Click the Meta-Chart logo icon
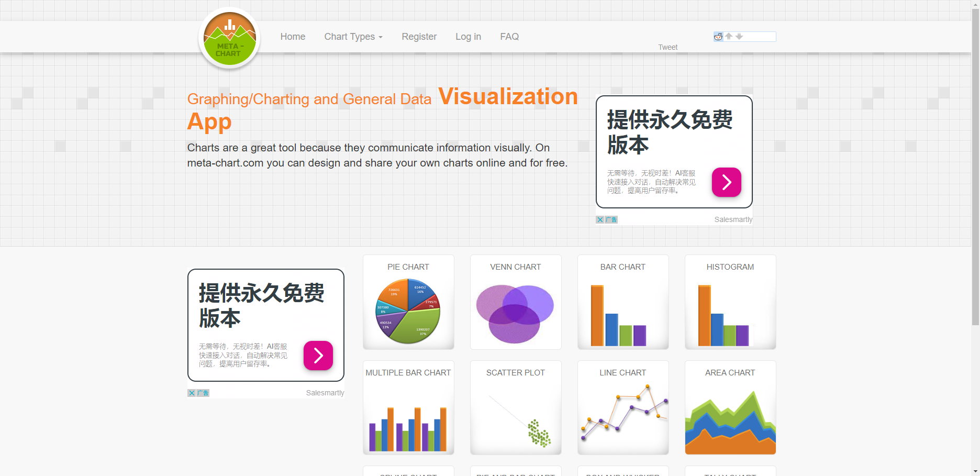 pos(229,39)
